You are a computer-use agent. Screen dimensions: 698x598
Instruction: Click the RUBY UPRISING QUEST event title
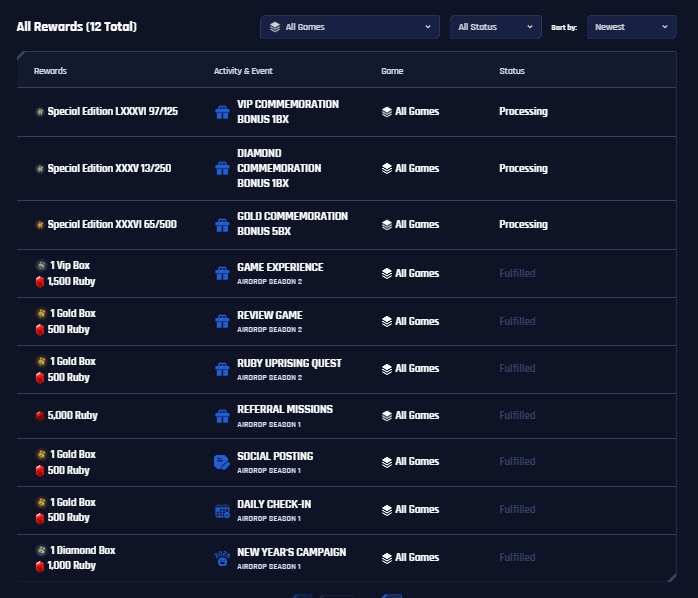[289, 363]
